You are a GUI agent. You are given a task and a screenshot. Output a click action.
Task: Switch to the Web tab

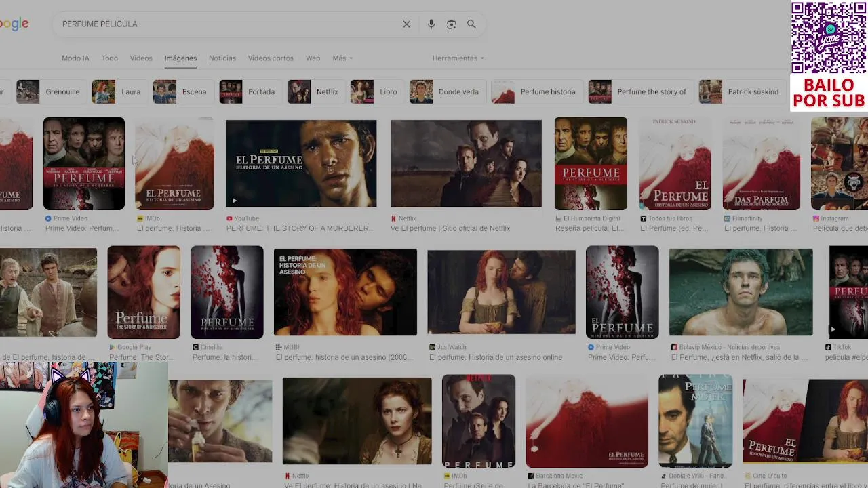[313, 58]
